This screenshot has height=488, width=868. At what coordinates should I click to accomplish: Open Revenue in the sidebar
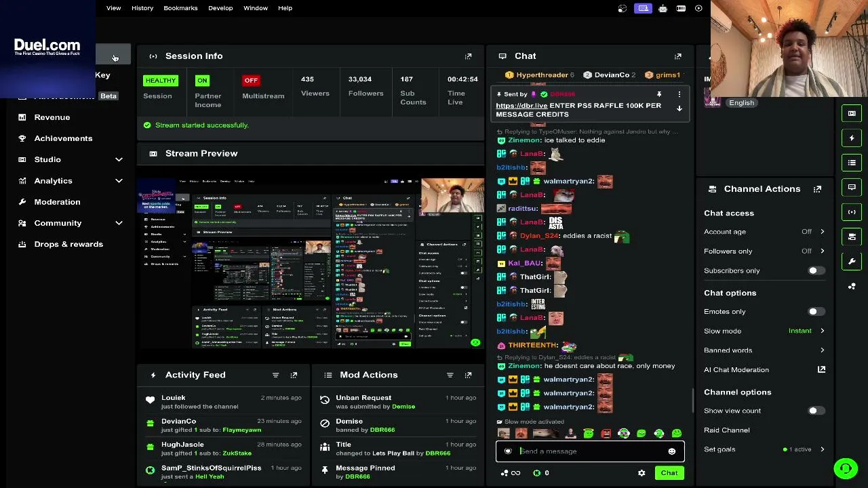52,117
